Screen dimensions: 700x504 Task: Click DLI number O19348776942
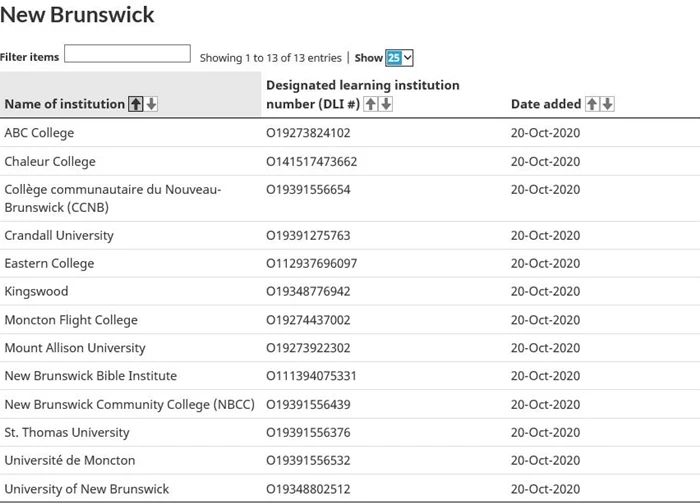308,292
